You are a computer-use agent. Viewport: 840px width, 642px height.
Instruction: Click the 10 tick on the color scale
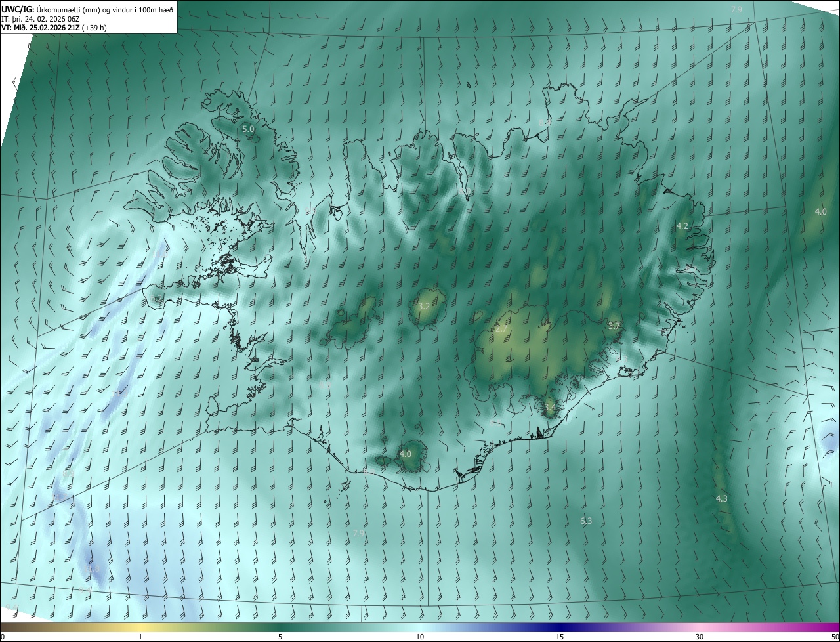pos(420,637)
